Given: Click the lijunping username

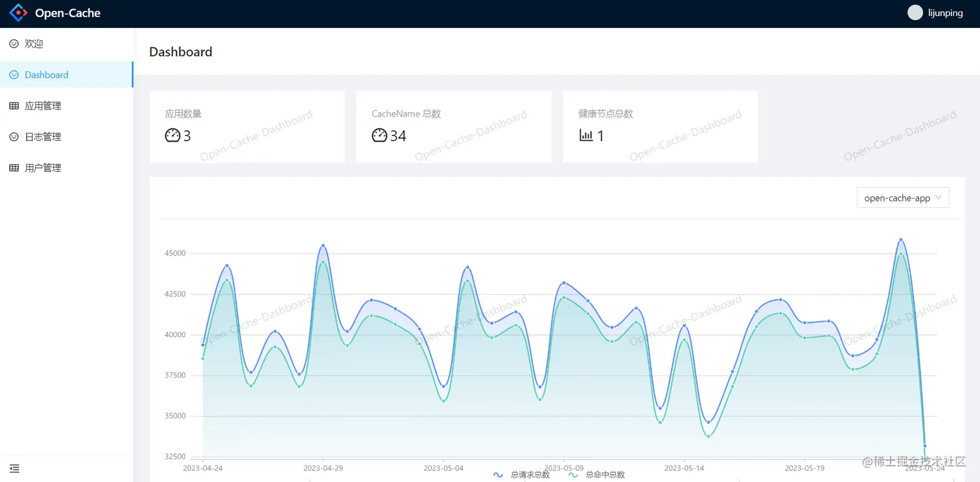Looking at the screenshot, I should (x=944, y=13).
